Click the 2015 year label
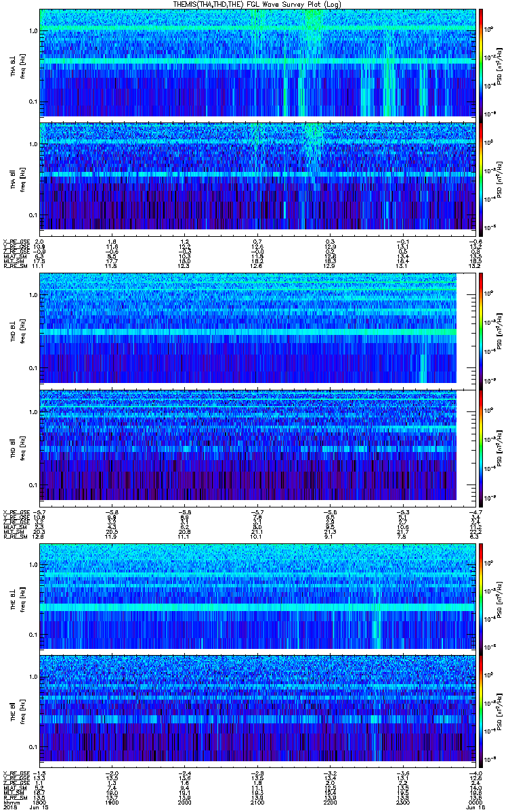 click(11, 807)
